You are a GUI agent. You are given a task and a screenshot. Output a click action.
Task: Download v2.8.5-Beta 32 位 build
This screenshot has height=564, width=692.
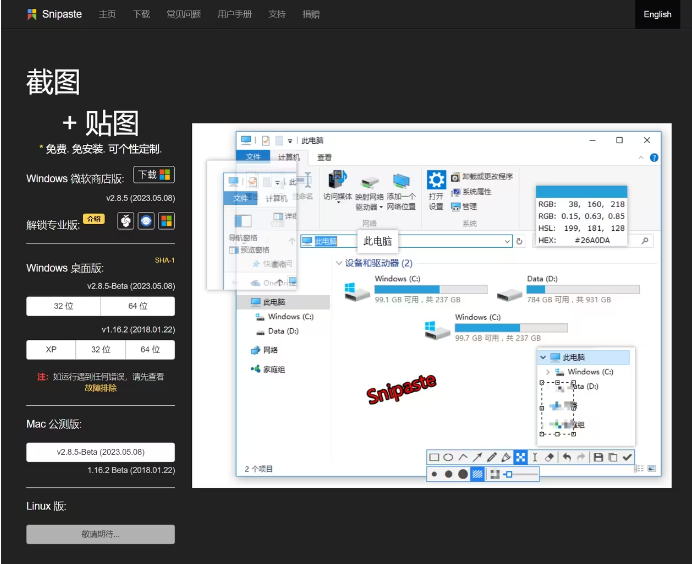(63, 306)
